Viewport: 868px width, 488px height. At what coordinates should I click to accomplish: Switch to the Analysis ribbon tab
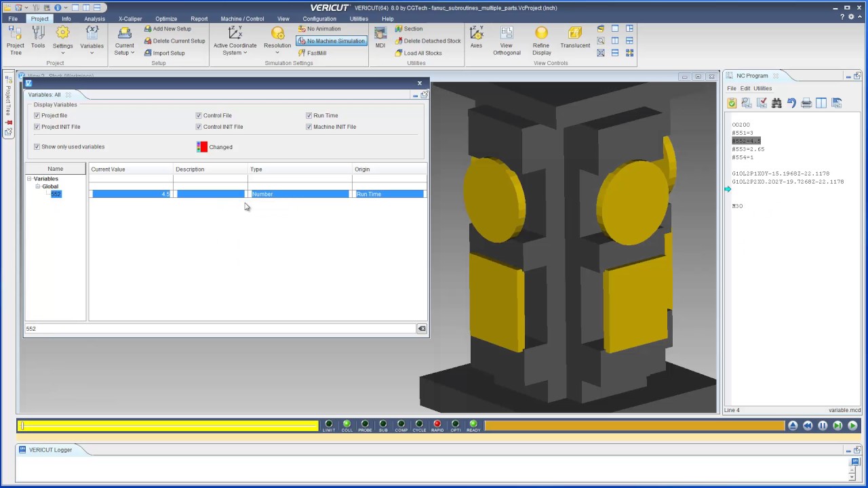94,19
